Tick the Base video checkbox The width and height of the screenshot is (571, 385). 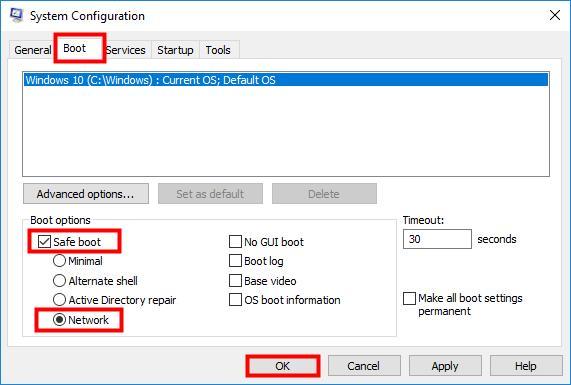click(x=235, y=280)
